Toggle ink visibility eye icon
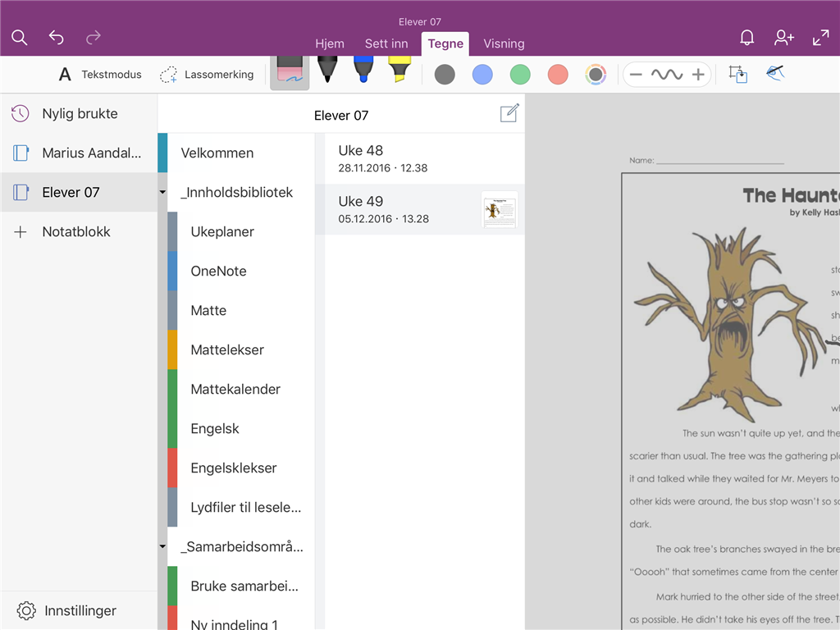Screen dimensions: 840x630 tap(775, 73)
